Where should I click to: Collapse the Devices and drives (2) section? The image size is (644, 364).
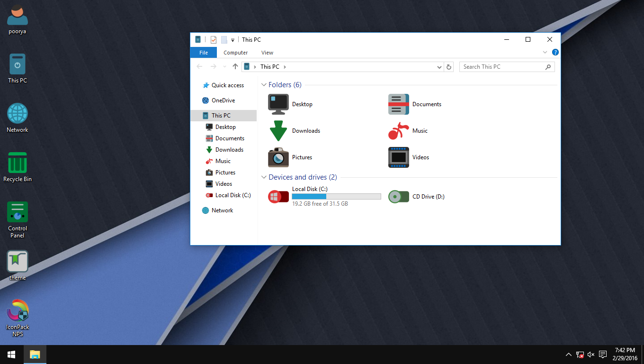coord(264,177)
